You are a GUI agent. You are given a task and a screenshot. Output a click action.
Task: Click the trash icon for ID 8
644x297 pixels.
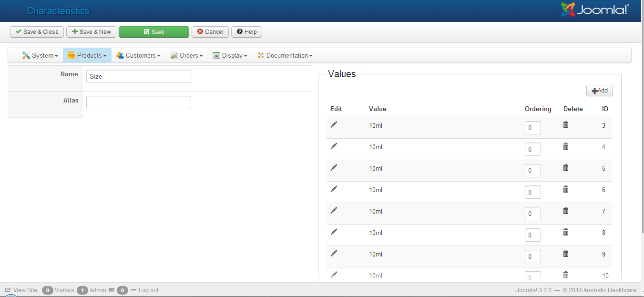[566, 232]
